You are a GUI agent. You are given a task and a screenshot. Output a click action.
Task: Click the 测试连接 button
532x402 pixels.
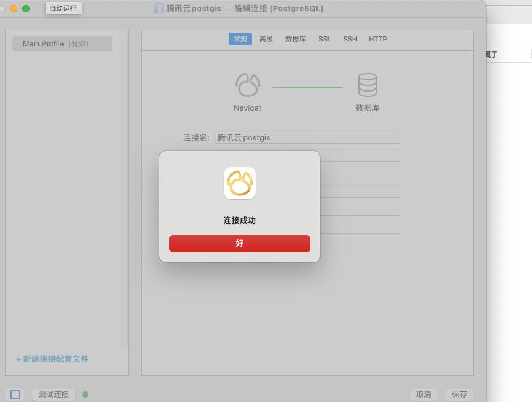click(54, 395)
